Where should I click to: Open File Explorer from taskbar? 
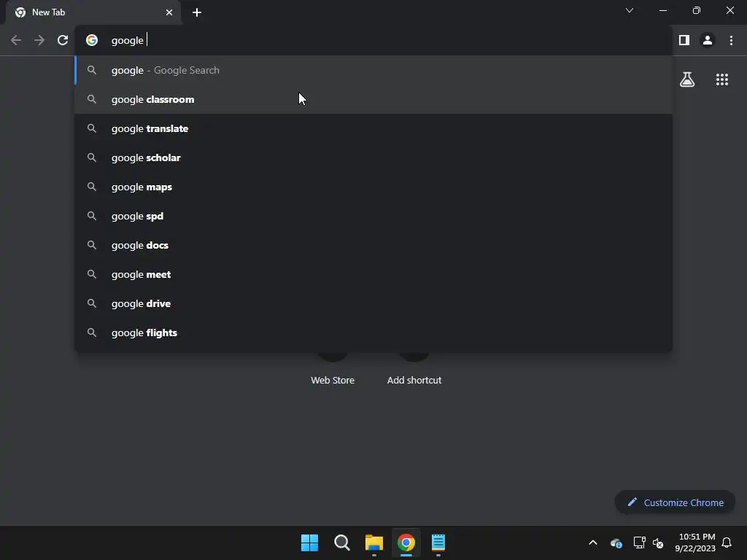point(374,542)
